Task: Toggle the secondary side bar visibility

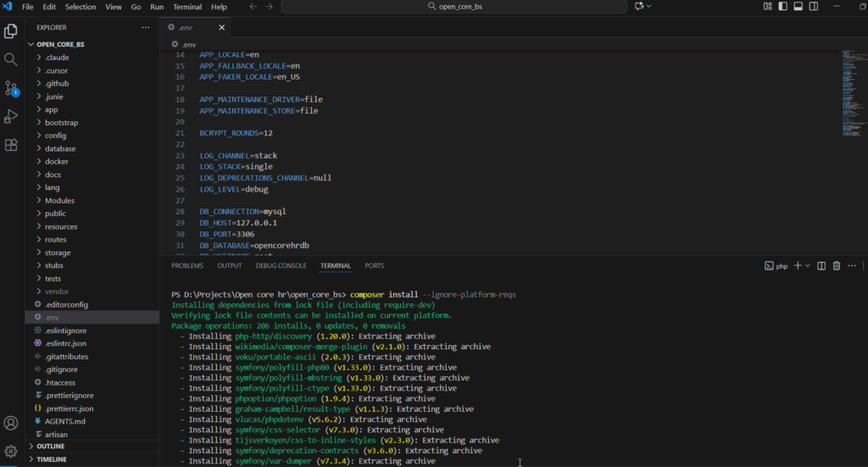Action: (x=812, y=7)
